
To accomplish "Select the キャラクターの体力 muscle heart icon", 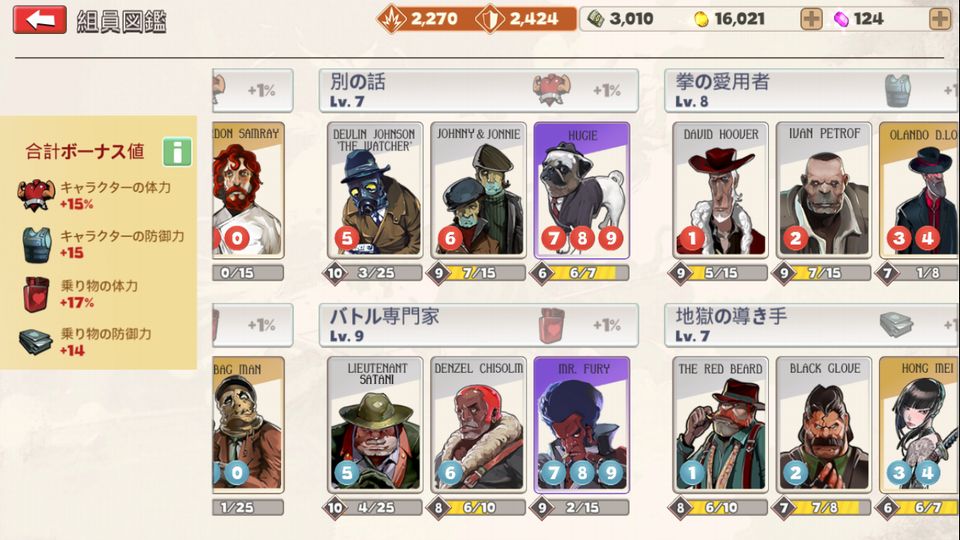I will [36, 195].
